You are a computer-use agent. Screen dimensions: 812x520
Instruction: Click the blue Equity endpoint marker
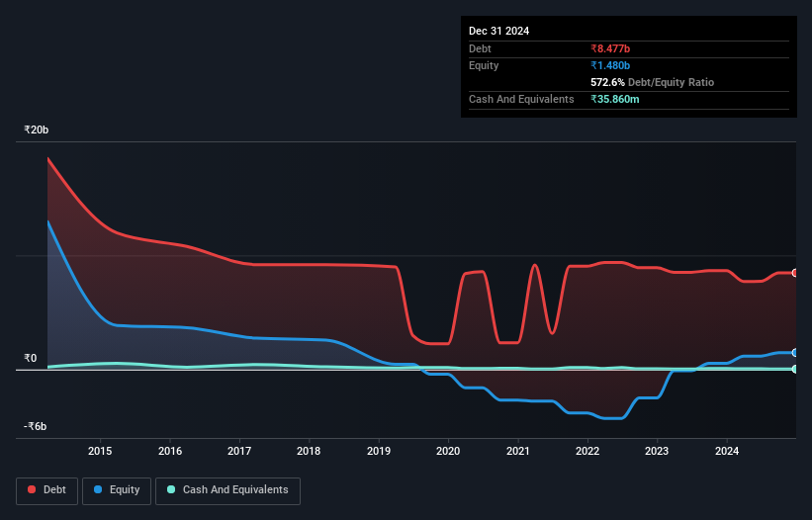[795, 353]
